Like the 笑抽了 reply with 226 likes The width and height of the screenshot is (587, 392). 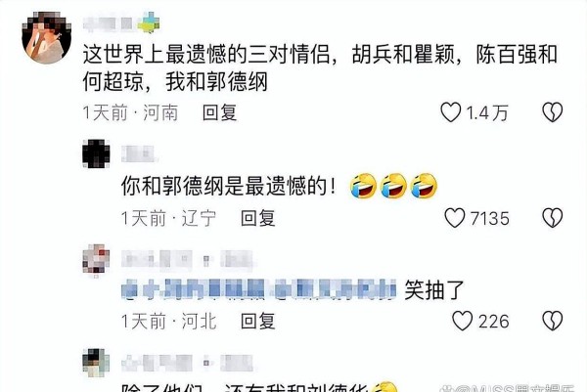pyautogui.click(x=463, y=321)
